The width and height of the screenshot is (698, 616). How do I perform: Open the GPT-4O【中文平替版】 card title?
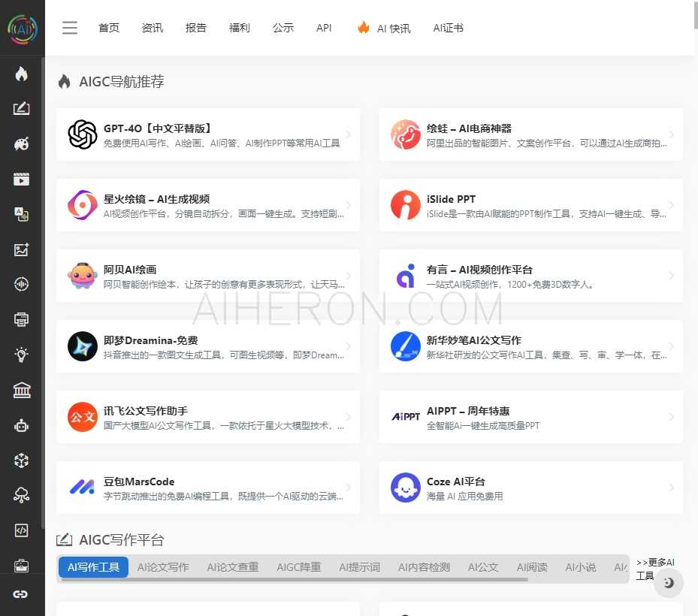point(157,128)
